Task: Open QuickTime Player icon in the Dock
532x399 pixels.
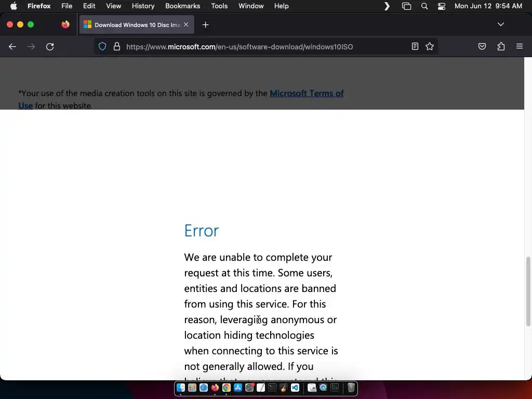Action: pyautogui.click(x=323, y=388)
